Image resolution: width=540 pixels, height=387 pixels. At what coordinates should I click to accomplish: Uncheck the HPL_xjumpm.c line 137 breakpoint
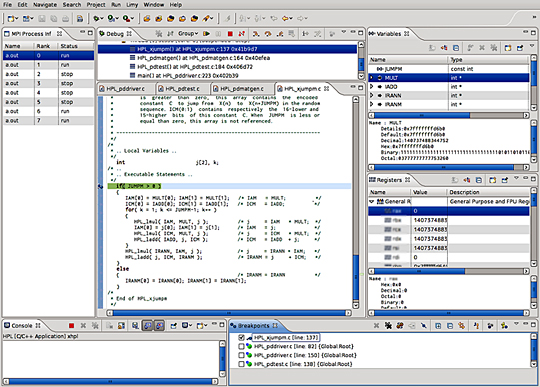(x=241, y=337)
